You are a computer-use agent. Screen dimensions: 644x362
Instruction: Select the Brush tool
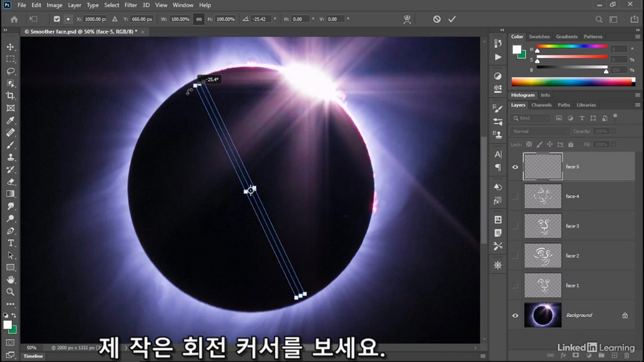click(x=10, y=145)
